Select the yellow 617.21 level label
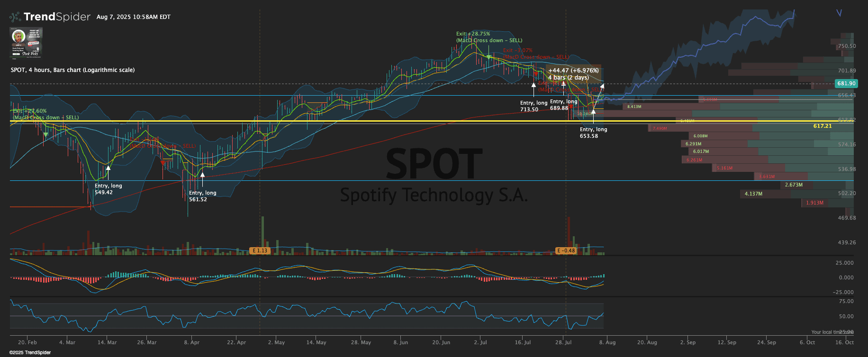The image size is (868, 357). (x=823, y=126)
